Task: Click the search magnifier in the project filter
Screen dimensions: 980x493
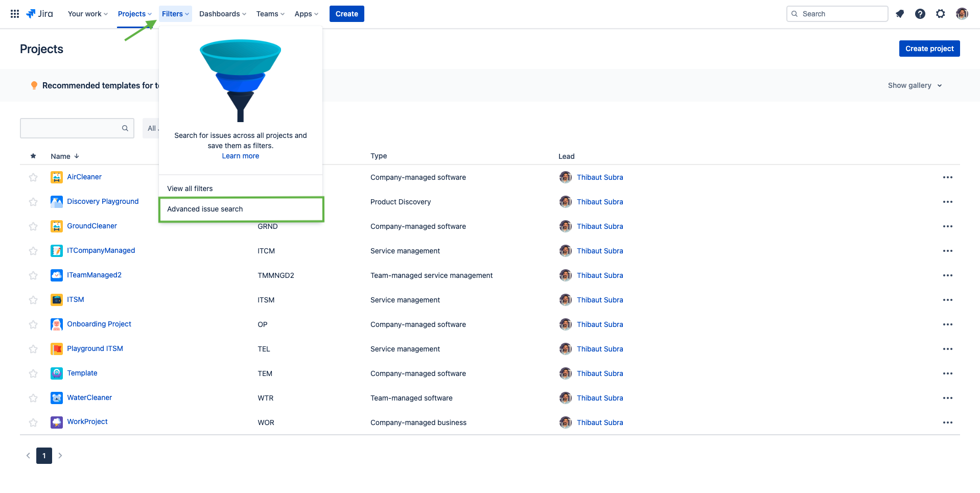Action: [x=125, y=128]
